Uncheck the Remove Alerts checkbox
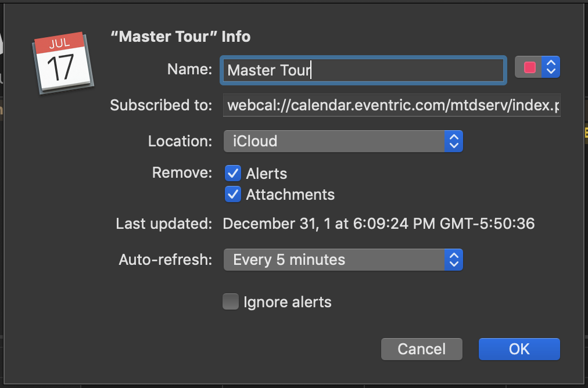Viewport: 588px width, 388px height. pyautogui.click(x=233, y=173)
